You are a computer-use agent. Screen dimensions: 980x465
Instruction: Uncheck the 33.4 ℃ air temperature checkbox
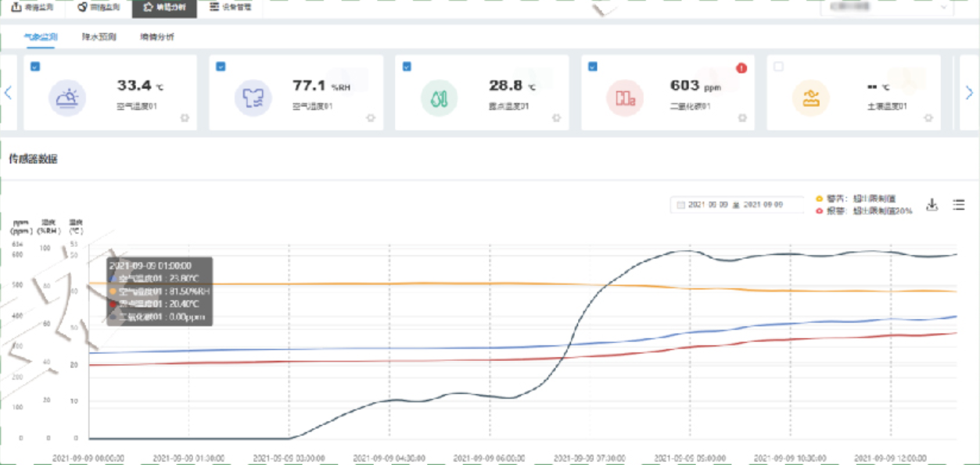pos(35,67)
